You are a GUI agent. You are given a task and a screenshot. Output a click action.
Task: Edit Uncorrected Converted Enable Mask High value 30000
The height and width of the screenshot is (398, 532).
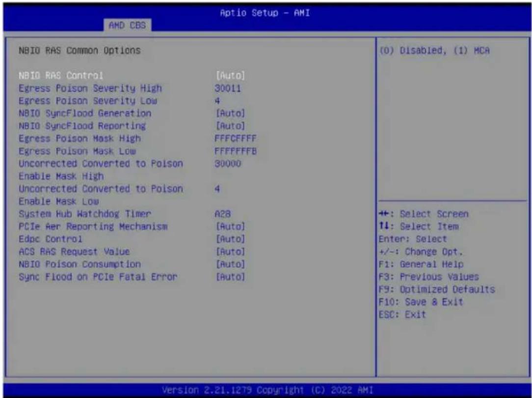coord(228,164)
